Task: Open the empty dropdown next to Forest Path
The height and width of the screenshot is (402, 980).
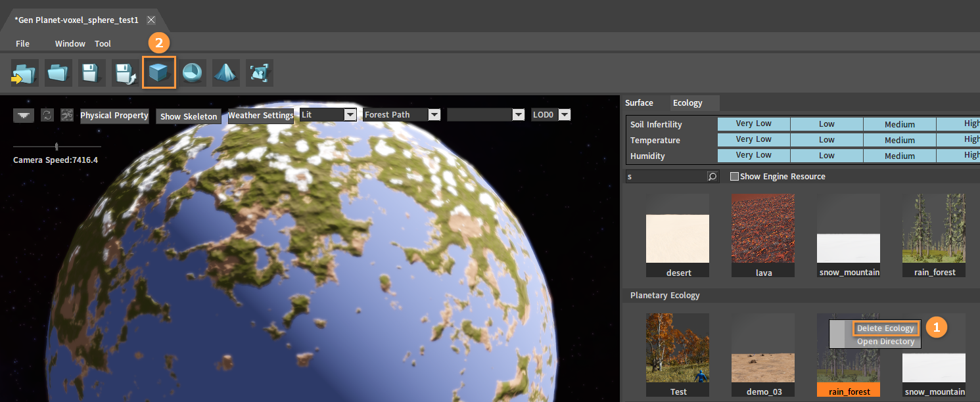Action: pyautogui.click(x=486, y=115)
